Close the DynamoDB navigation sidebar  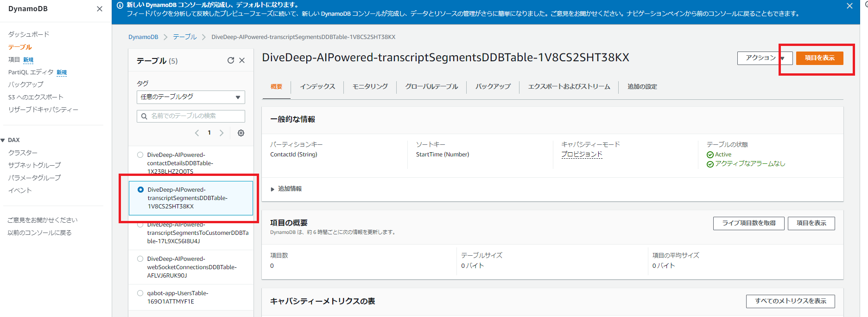tap(100, 9)
